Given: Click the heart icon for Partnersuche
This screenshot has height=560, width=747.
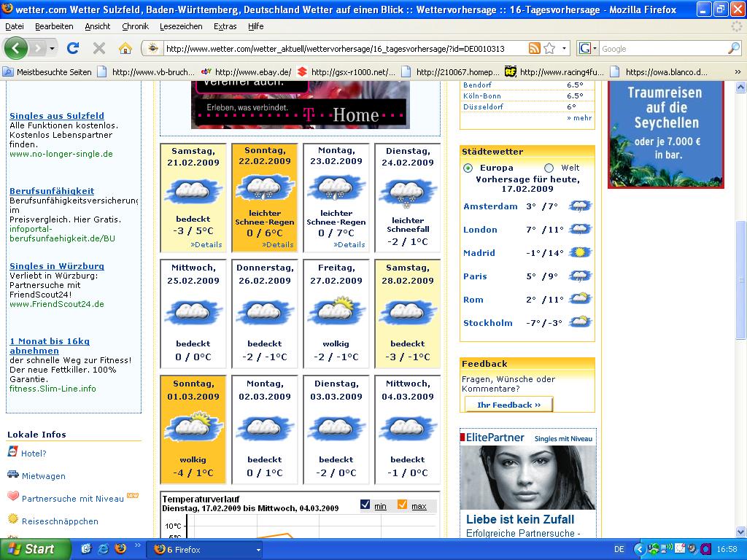Looking at the screenshot, I should click(13, 496).
